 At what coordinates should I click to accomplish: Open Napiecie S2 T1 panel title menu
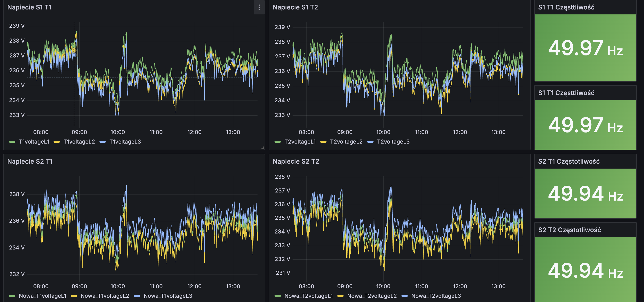coord(30,161)
